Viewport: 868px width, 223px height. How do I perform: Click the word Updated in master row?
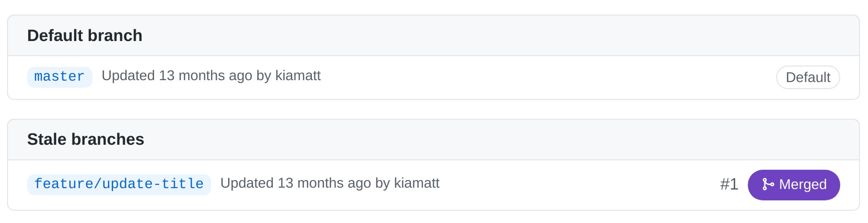pos(128,76)
